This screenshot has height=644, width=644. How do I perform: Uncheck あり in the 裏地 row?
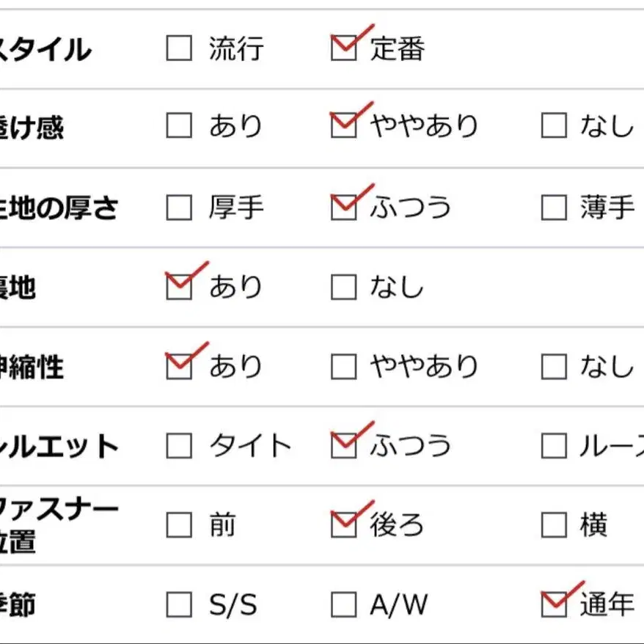(x=179, y=288)
